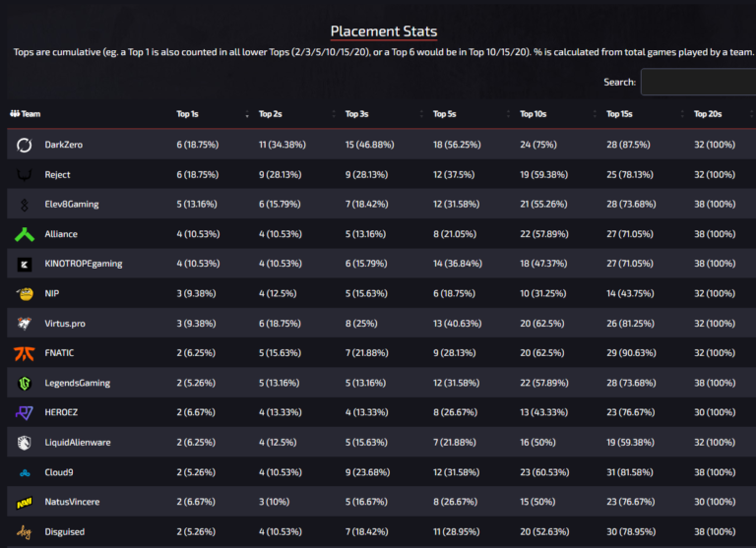The width and height of the screenshot is (756, 548).
Task: Click the NatusVincere yellow logo
Action: tap(25, 502)
